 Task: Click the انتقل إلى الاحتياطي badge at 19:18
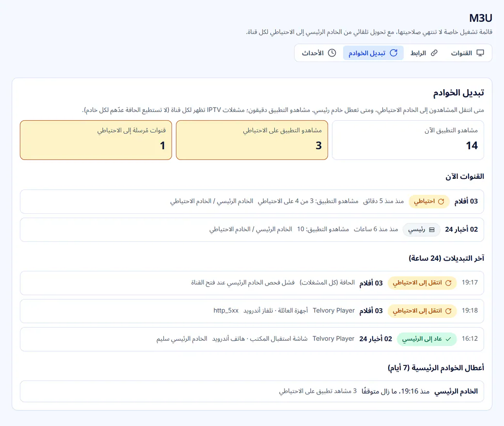coord(422,311)
